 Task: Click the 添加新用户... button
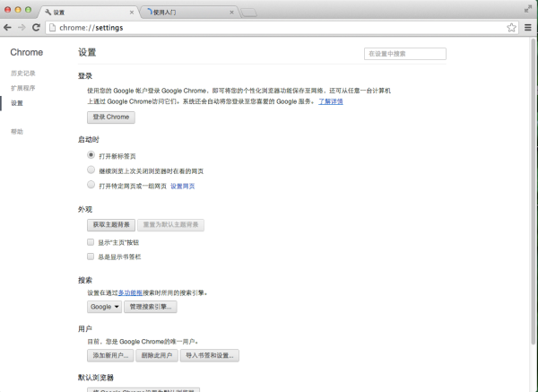click(x=110, y=355)
